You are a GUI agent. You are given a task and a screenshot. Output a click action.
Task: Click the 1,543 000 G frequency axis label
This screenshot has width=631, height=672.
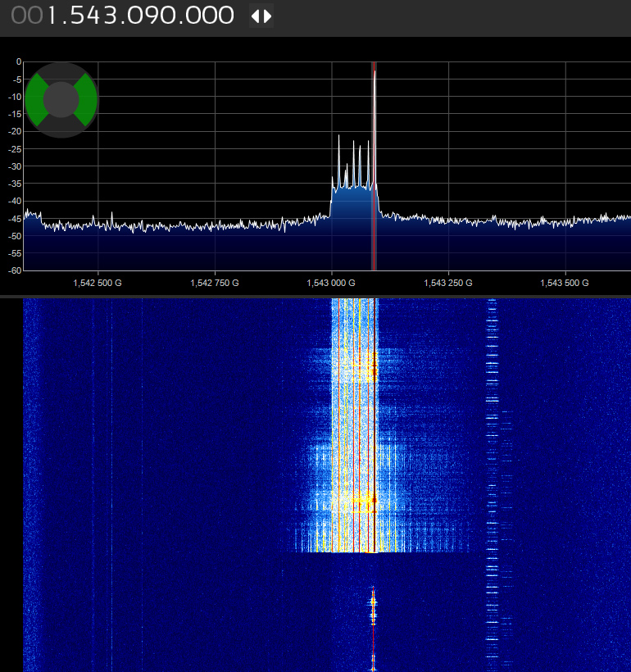pos(331,283)
